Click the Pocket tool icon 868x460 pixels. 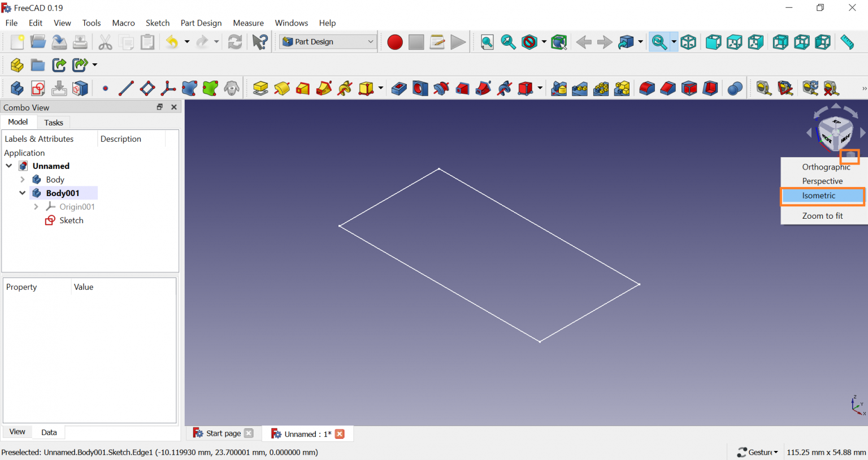[399, 89]
